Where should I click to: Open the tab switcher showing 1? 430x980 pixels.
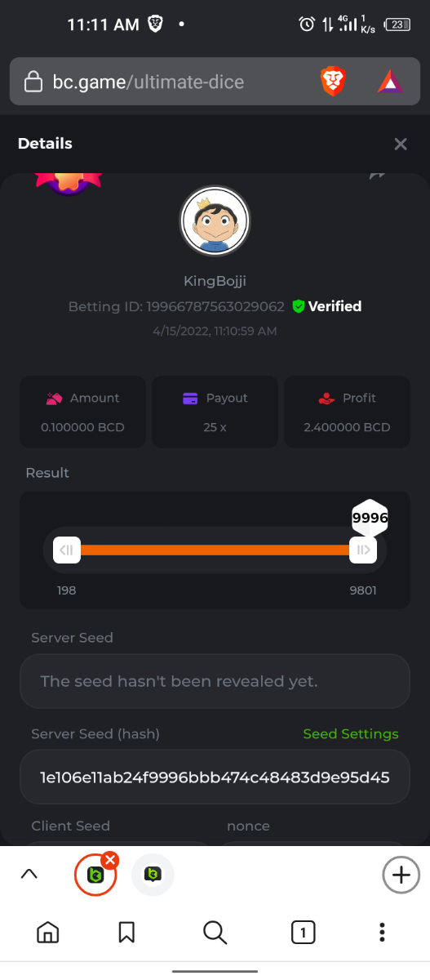coord(304,932)
